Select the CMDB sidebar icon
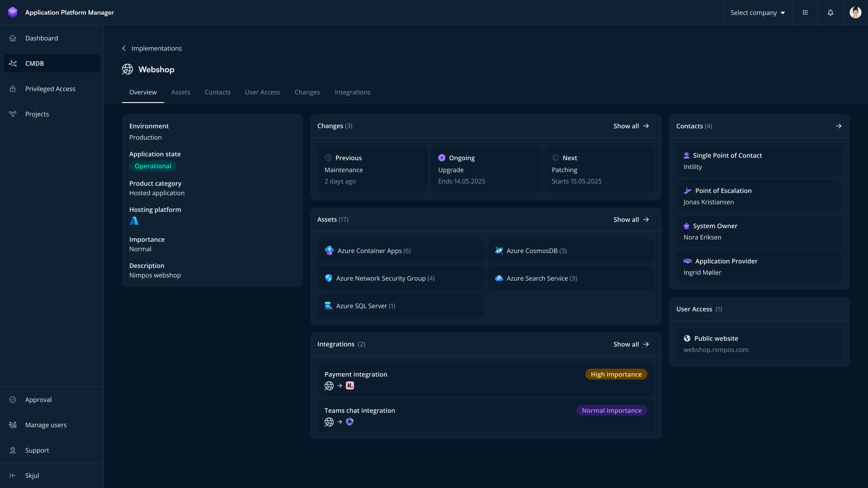 point(13,63)
